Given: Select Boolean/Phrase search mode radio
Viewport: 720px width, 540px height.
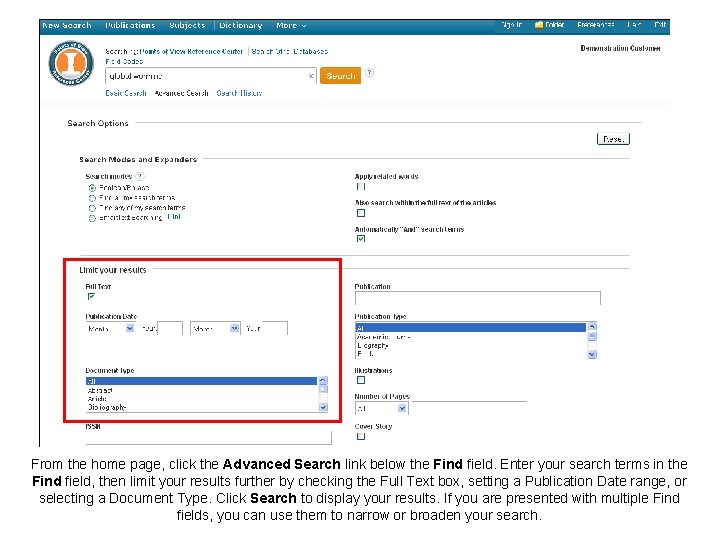Looking at the screenshot, I should pyautogui.click(x=92, y=188).
